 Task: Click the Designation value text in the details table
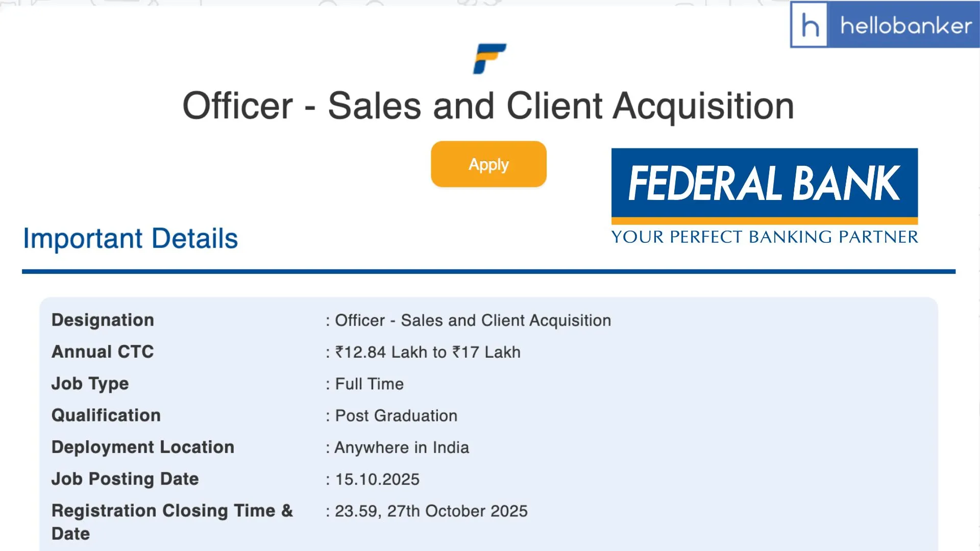[473, 320]
